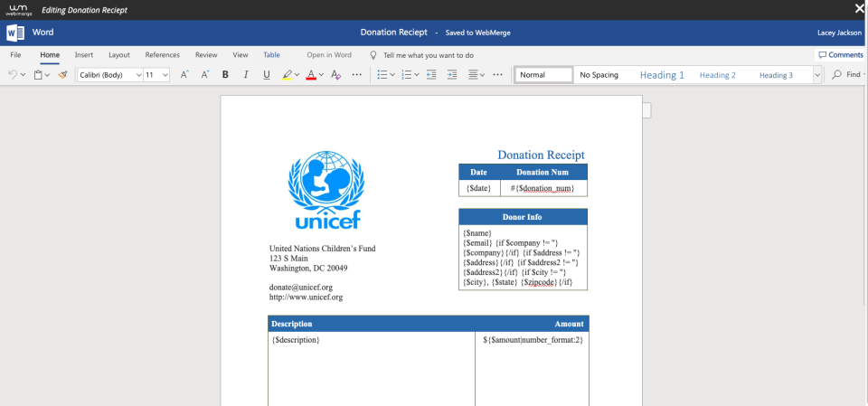868x406 pixels.
Task: Click the {$name} merge field line
Action: click(477, 233)
